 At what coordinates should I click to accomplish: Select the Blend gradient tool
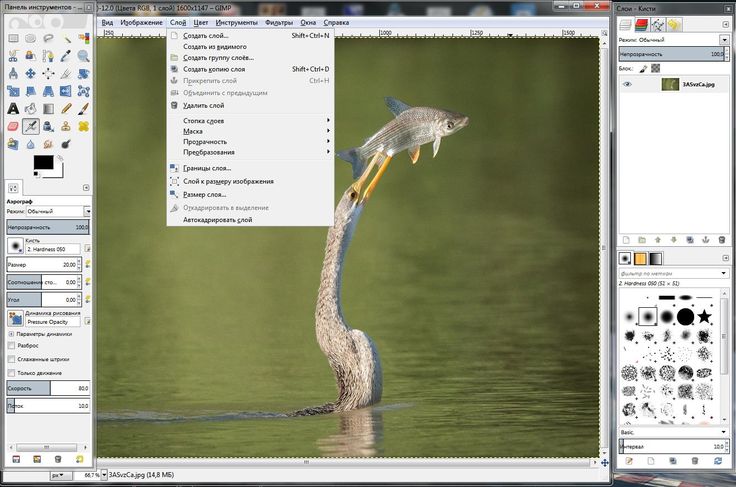click(48, 109)
